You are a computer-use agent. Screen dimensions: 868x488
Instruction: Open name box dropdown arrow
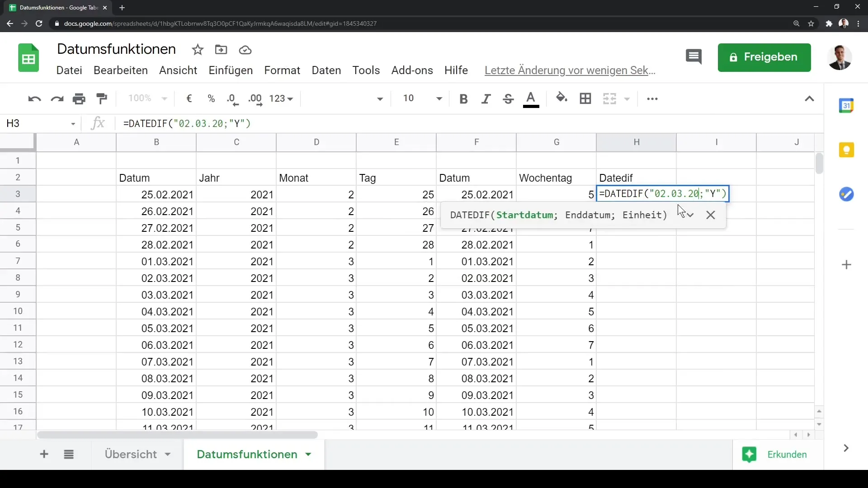[x=73, y=124]
